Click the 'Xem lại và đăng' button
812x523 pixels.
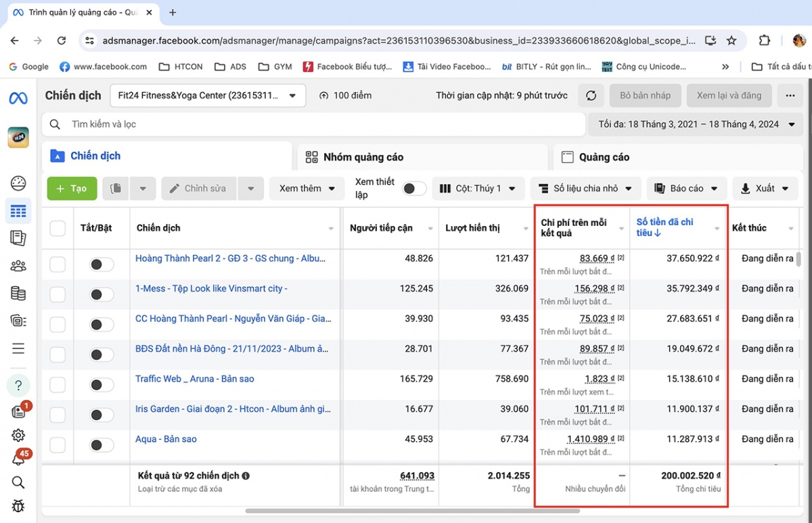[729, 95]
